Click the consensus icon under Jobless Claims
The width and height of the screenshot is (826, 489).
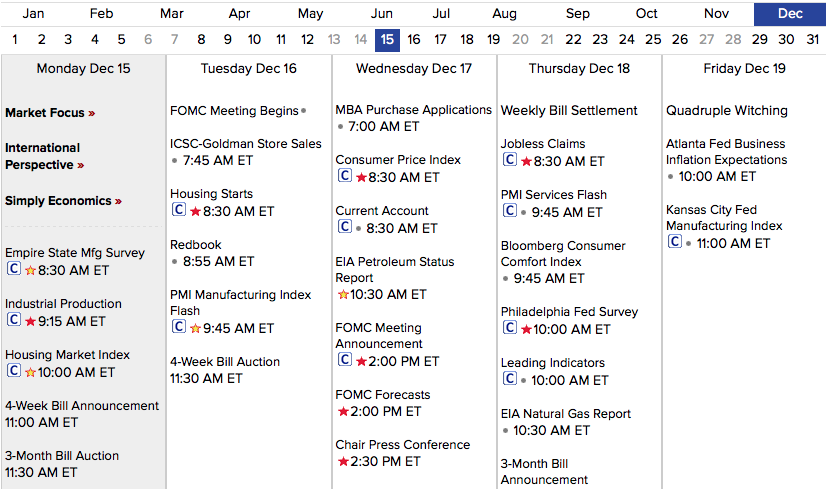click(509, 160)
